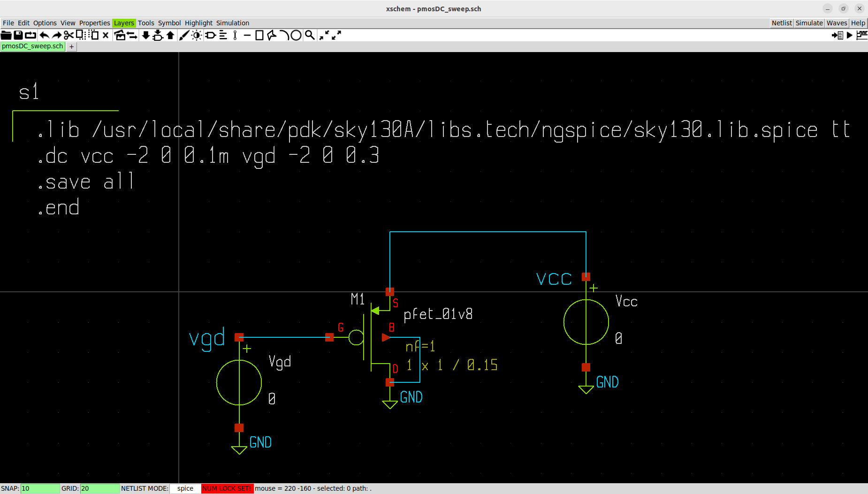Open the Highlight menu
This screenshot has height=494, width=868.
pyautogui.click(x=198, y=23)
